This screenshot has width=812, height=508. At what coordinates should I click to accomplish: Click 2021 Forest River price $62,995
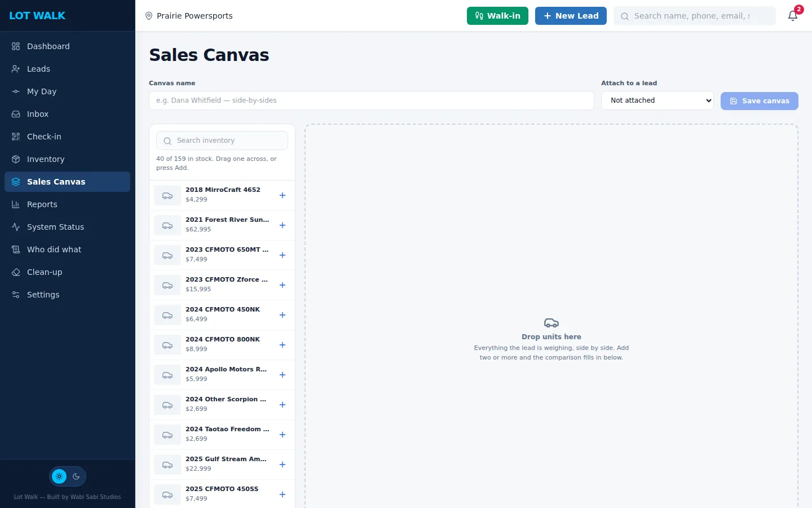(x=198, y=229)
